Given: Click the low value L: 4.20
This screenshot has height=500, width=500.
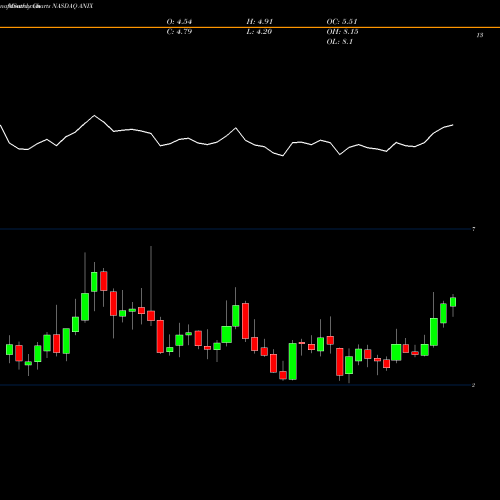Looking at the screenshot, I should pos(259,32).
